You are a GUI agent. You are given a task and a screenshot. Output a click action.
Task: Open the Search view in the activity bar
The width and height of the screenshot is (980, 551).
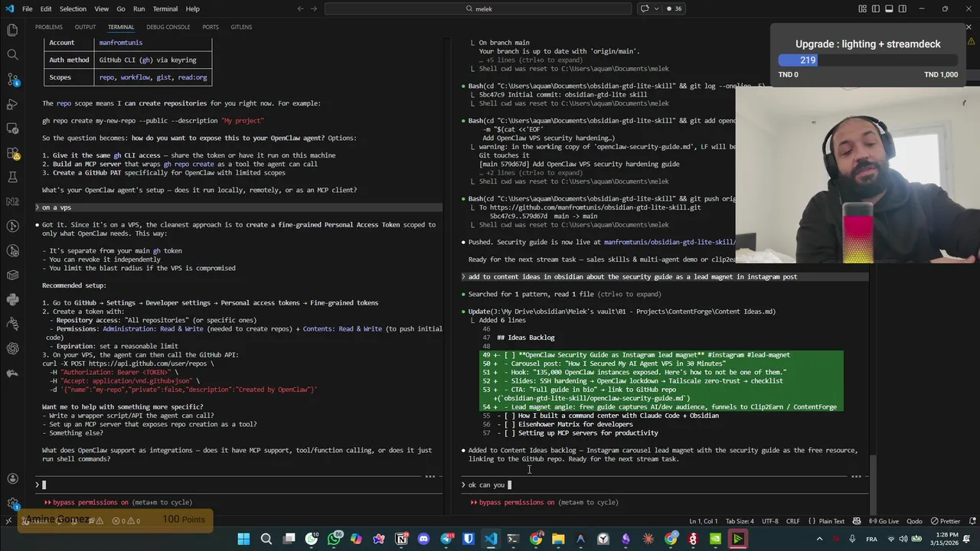12,54
